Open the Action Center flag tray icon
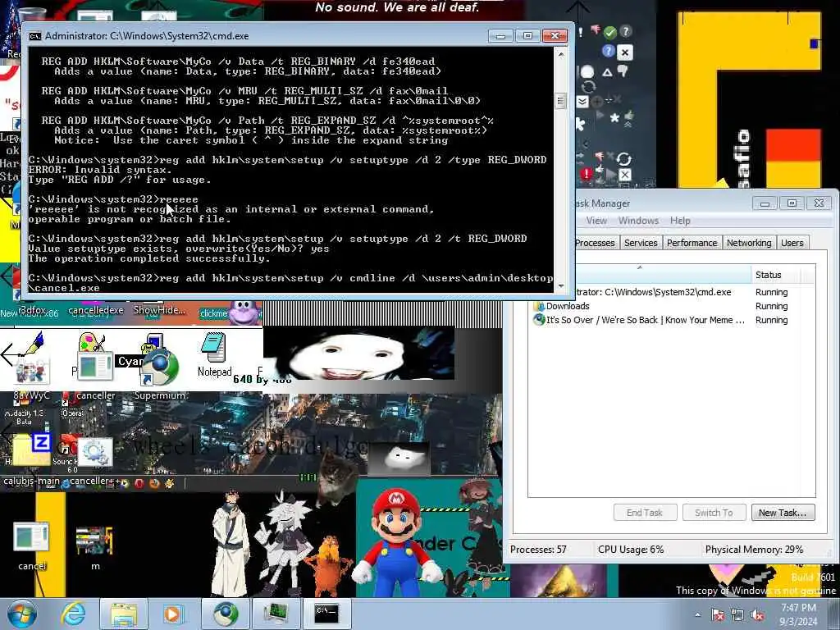 point(717,614)
